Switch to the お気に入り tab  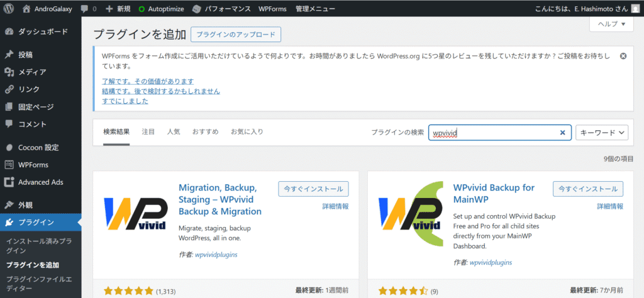click(x=247, y=132)
